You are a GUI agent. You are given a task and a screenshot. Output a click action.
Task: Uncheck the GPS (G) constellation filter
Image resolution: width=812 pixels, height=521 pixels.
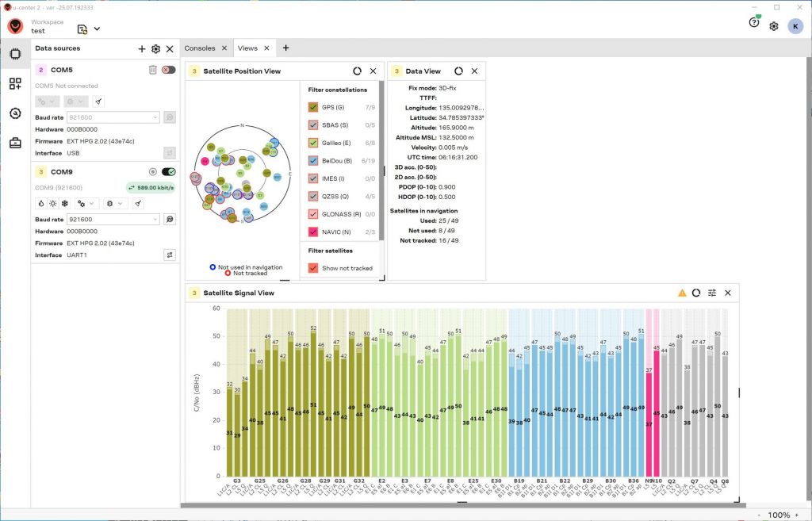(313, 106)
